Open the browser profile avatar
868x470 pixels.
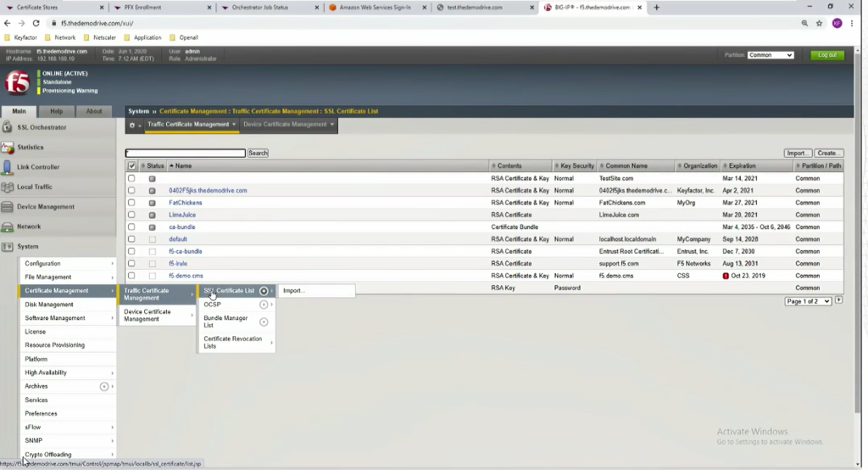click(x=837, y=23)
